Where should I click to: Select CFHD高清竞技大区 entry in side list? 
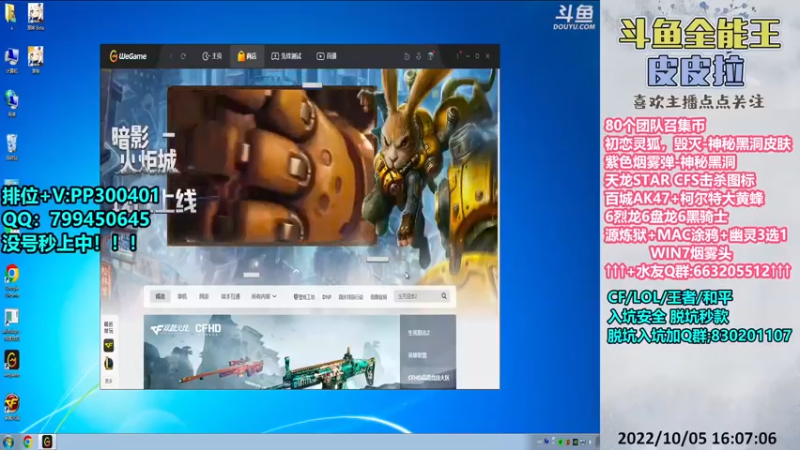[428, 378]
